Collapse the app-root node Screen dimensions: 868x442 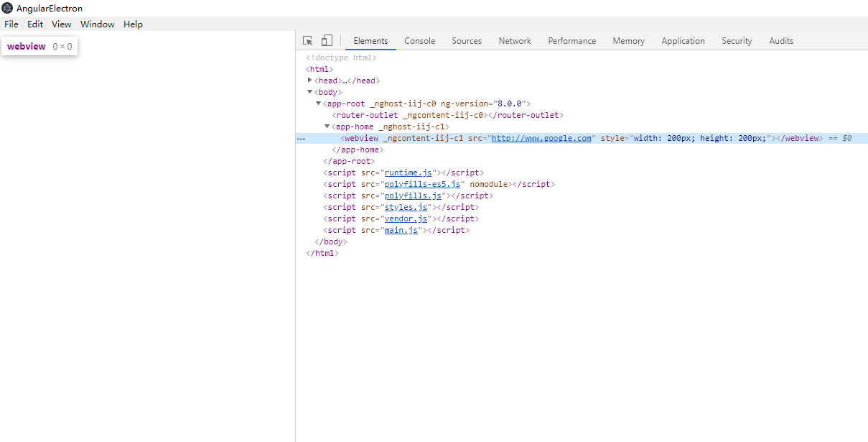(x=318, y=103)
